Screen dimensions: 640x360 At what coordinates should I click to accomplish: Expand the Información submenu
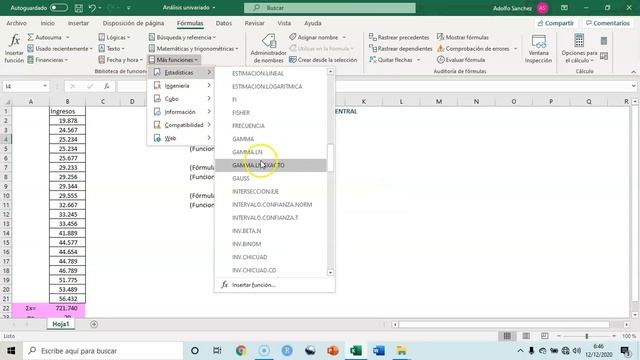[x=182, y=112]
